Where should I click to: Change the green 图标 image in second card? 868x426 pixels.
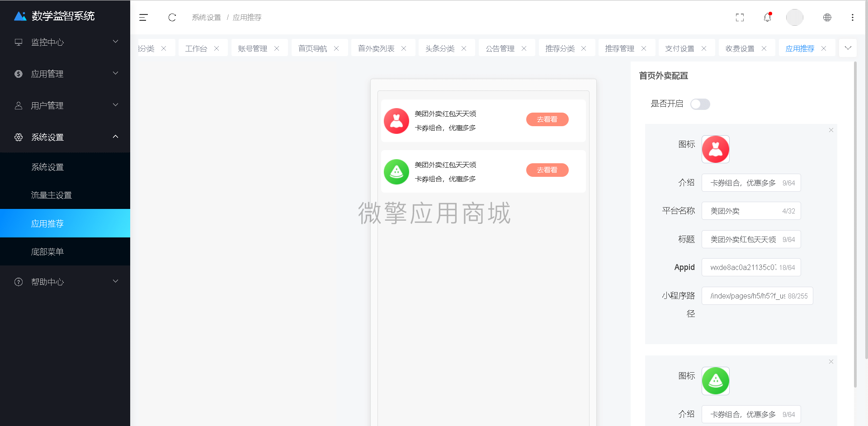coord(716,381)
